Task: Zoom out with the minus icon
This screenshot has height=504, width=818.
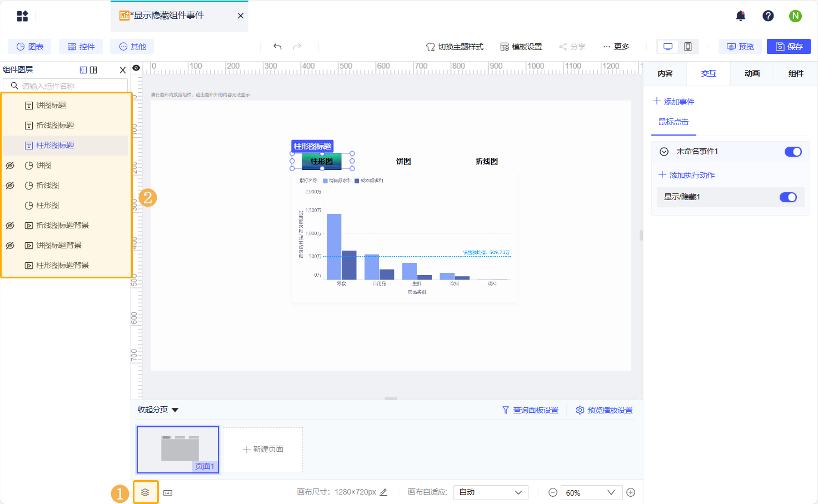Action: pyautogui.click(x=553, y=492)
